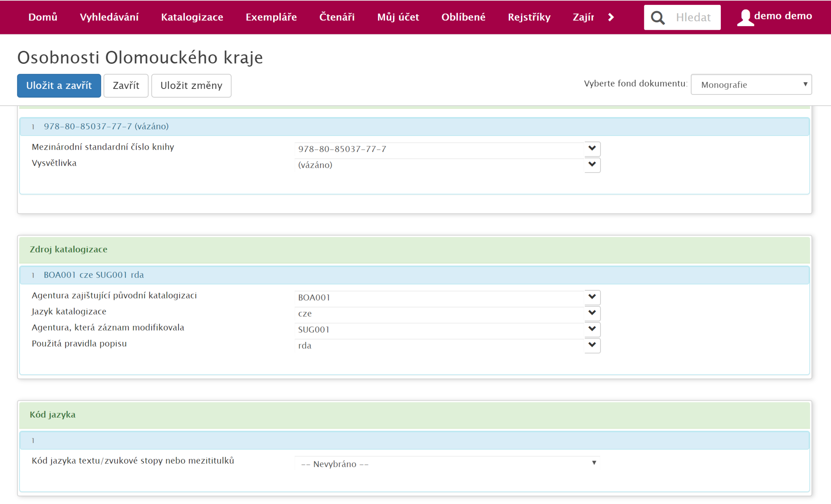The image size is (831, 504).
Task: Click the Uložit změny button
Action: coord(191,85)
